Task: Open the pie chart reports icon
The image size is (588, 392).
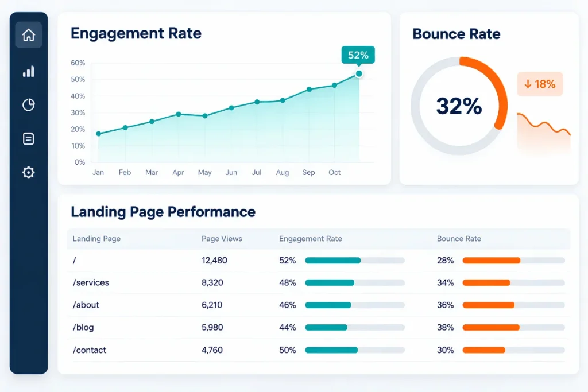Action: [29, 105]
